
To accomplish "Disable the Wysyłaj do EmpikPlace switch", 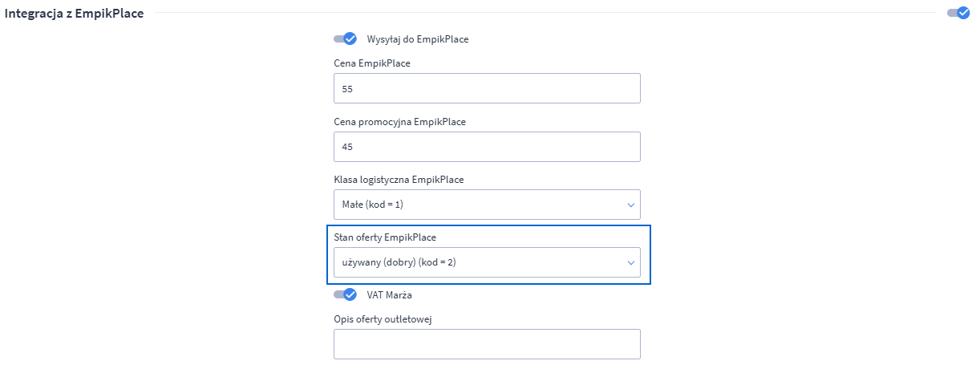I will [345, 39].
